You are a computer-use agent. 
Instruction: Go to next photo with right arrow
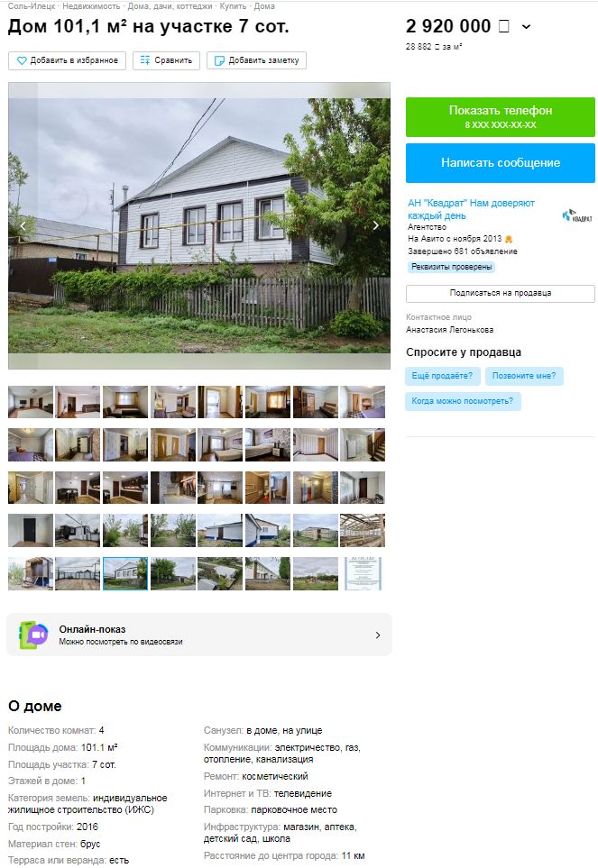pyautogui.click(x=376, y=225)
